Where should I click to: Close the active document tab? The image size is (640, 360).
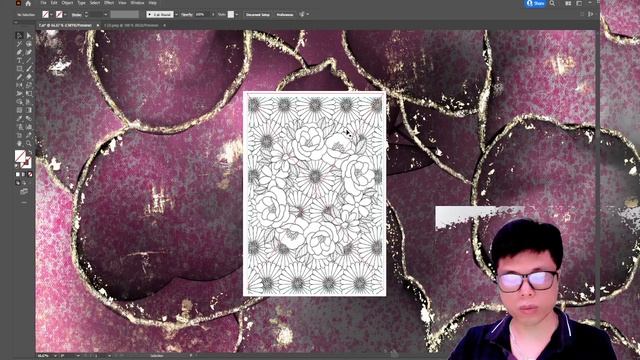(98, 25)
